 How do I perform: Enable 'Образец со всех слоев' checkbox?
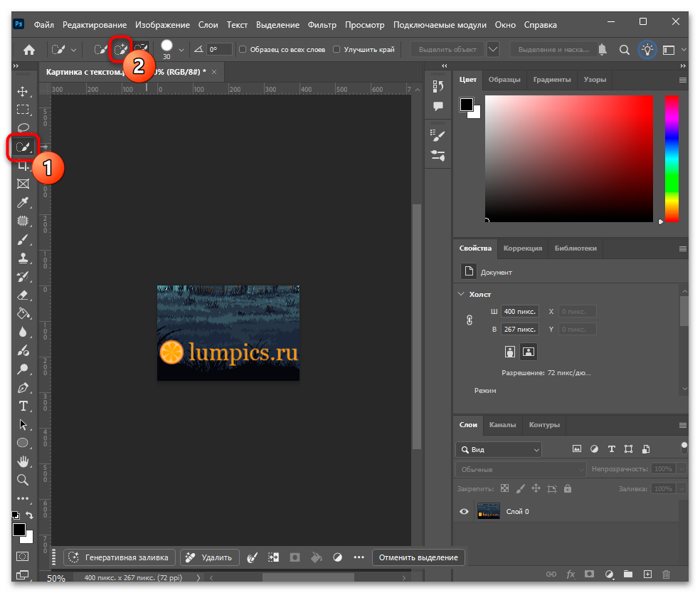(243, 49)
